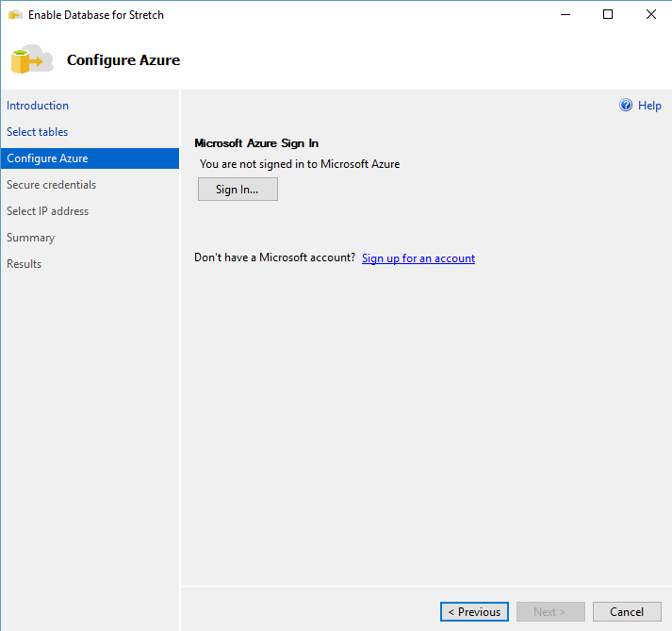Viewport: 672px width, 631px height.
Task: Click the Sign In... button
Action: [x=238, y=190]
